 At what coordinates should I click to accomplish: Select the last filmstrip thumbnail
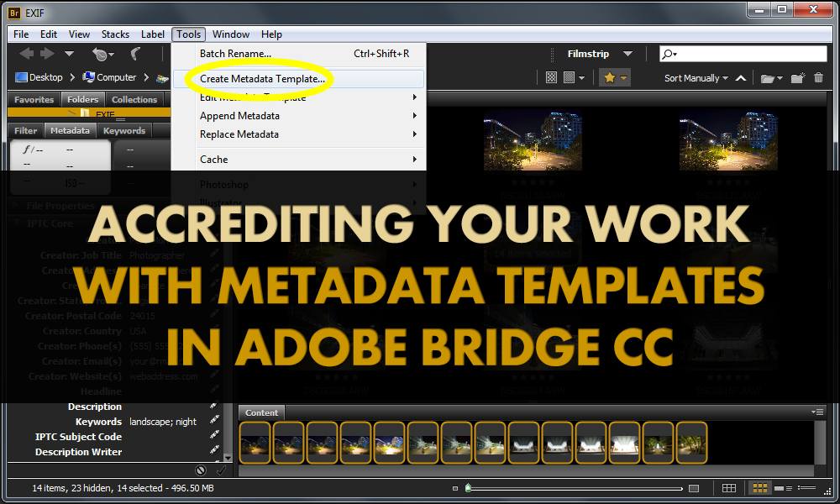point(691,443)
